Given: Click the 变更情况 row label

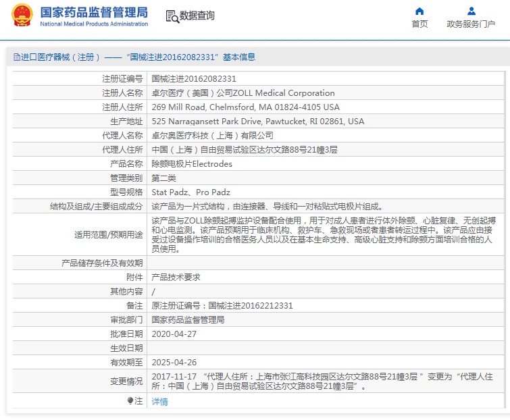Looking at the screenshot, I should (126, 382).
